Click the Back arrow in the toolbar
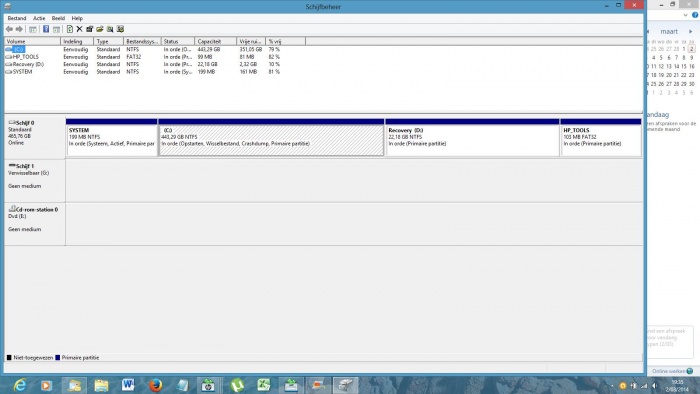The height and width of the screenshot is (394, 700). tap(9, 29)
